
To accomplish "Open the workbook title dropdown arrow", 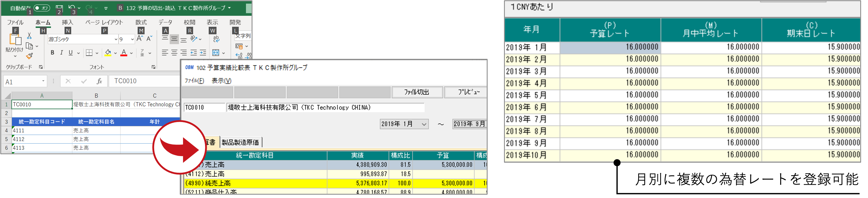I will click(x=230, y=8).
